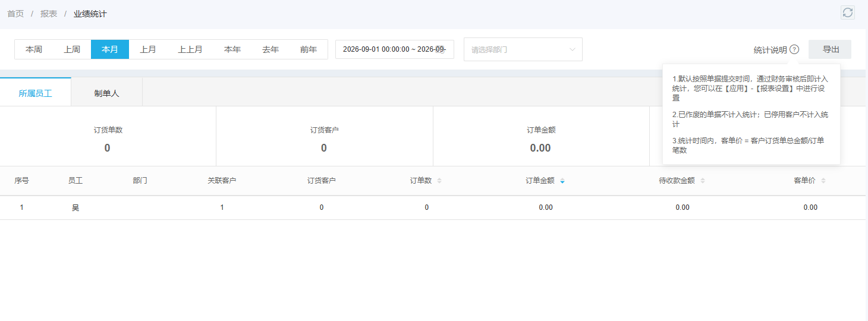This screenshot has width=868, height=321.
Task: Switch to the 制单人 tab
Action: click(106, 93)
